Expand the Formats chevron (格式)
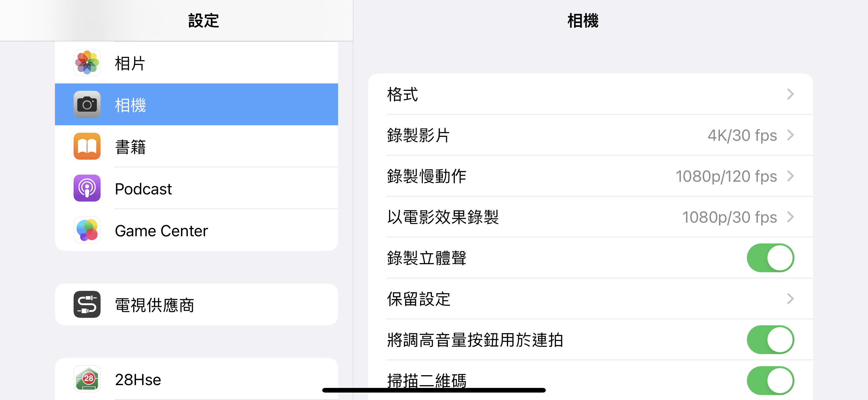This screenshot has width=868, height=400. coord(790,94)
